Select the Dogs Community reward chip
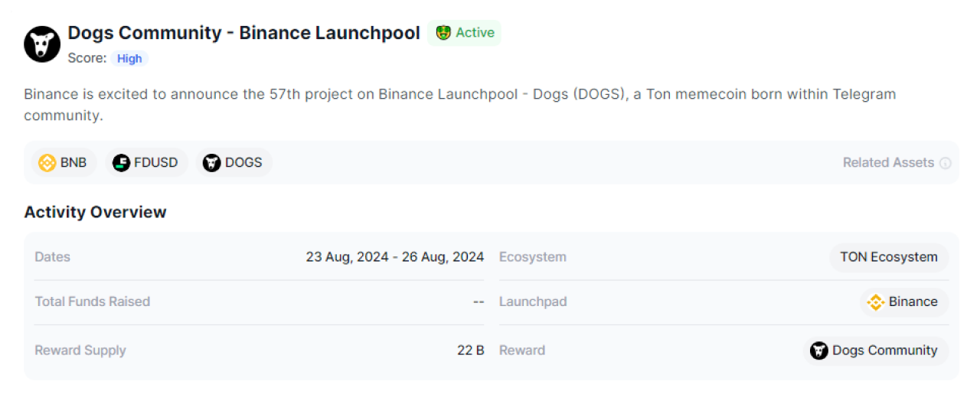 [x=877, y=350]
